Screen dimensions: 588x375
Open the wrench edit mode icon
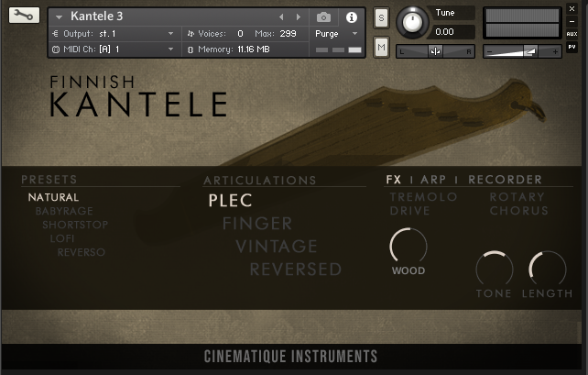[24, 16]
